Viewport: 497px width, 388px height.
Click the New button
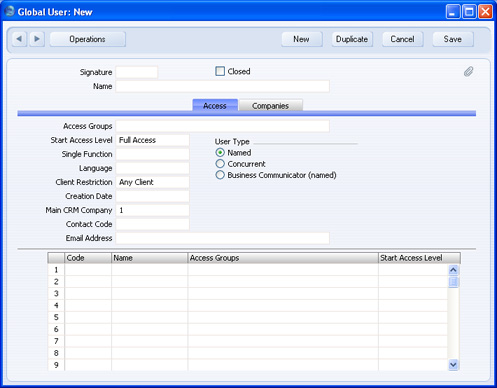tap(302, 39)
